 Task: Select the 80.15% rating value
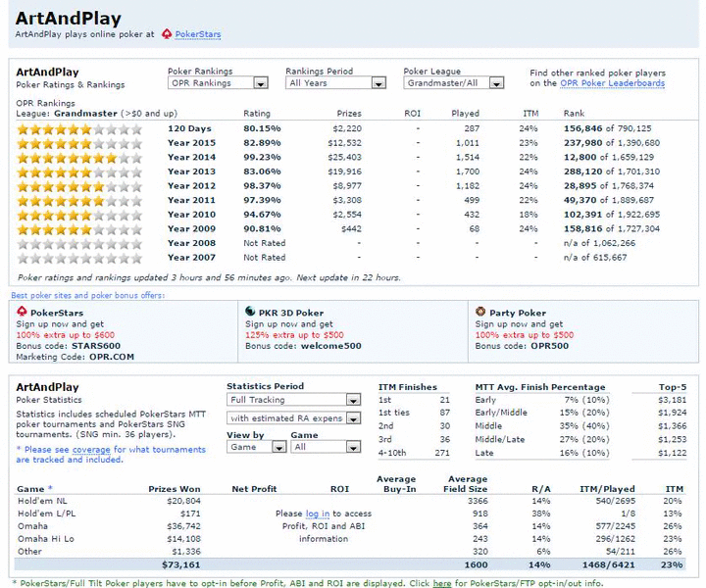262,128
